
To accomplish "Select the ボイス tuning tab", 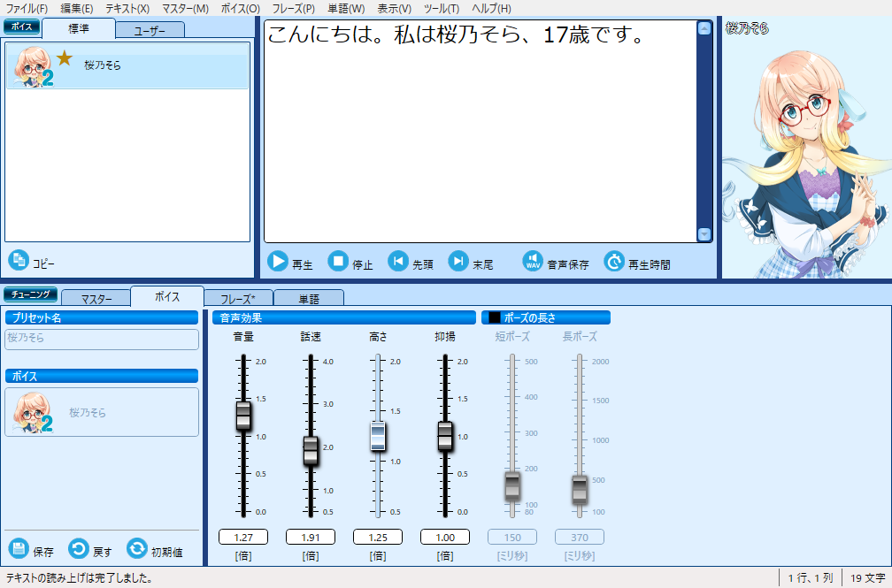I will point(167,296).
